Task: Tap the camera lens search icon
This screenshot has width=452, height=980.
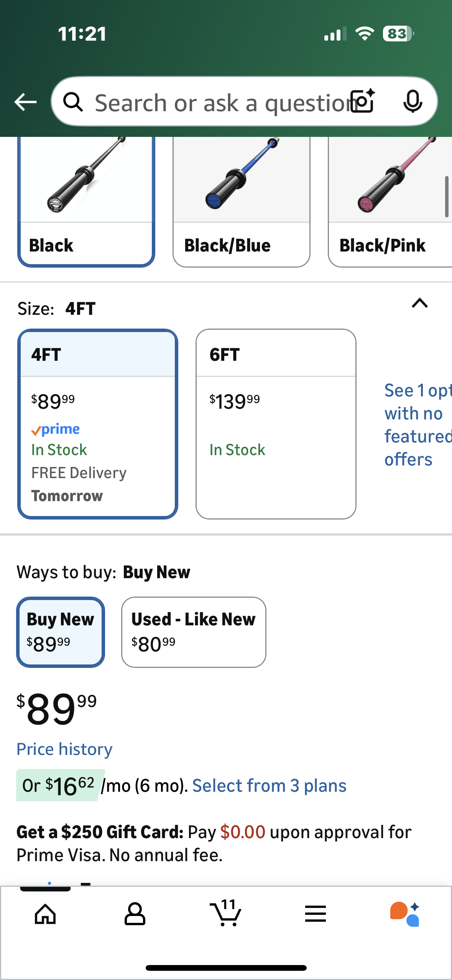Action: point(363,102)
